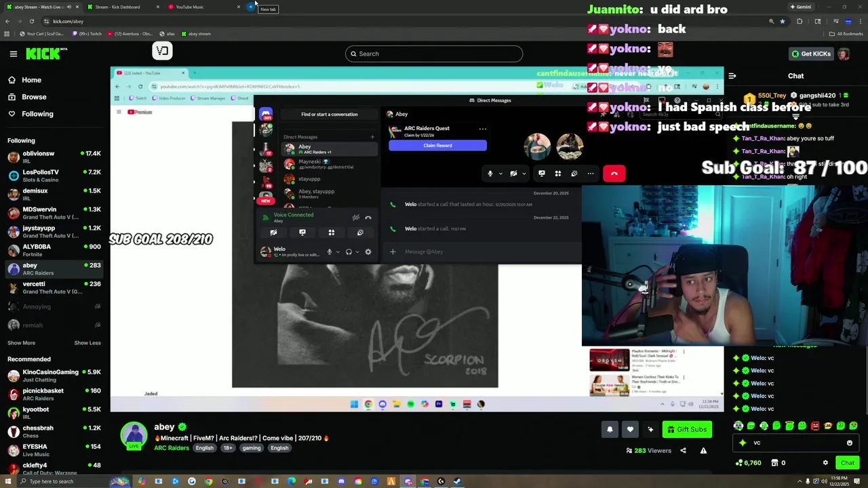Click the kick.com/abey address bar

(407, 21)
